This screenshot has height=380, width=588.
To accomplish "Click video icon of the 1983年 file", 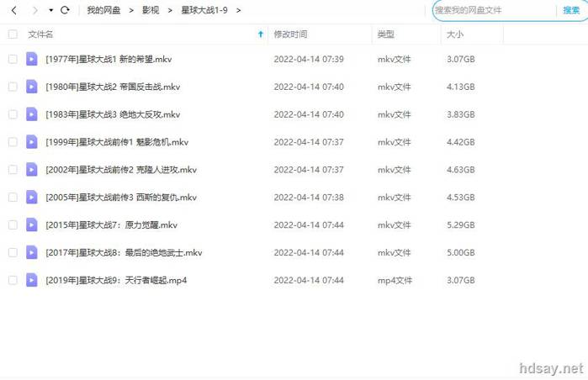I will tap(32, 114).
